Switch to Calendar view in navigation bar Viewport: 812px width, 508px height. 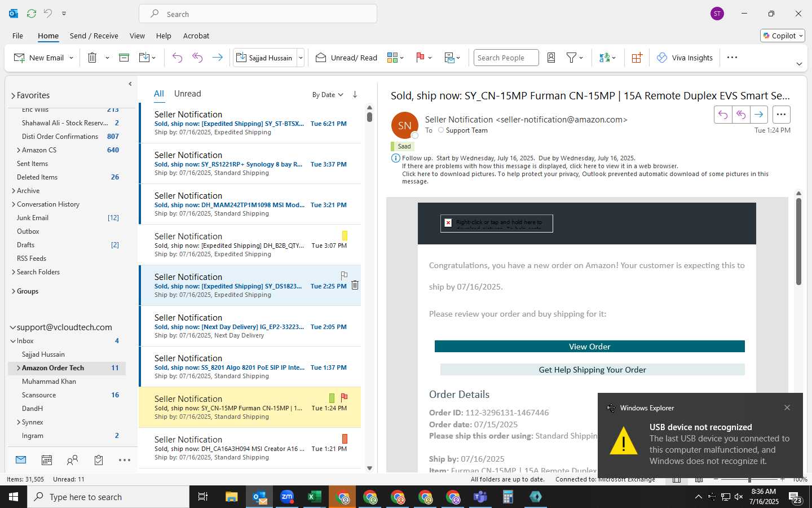point(47,460)
